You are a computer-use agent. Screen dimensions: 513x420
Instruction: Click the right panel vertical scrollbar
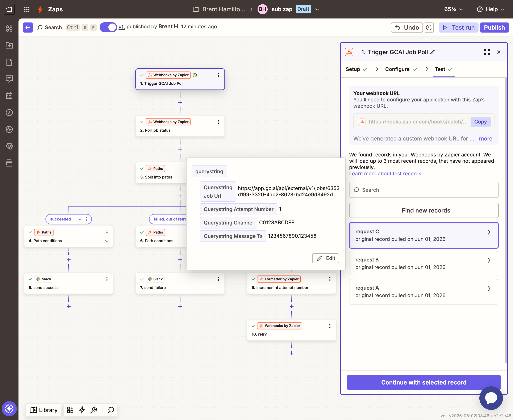coord(506,220)
